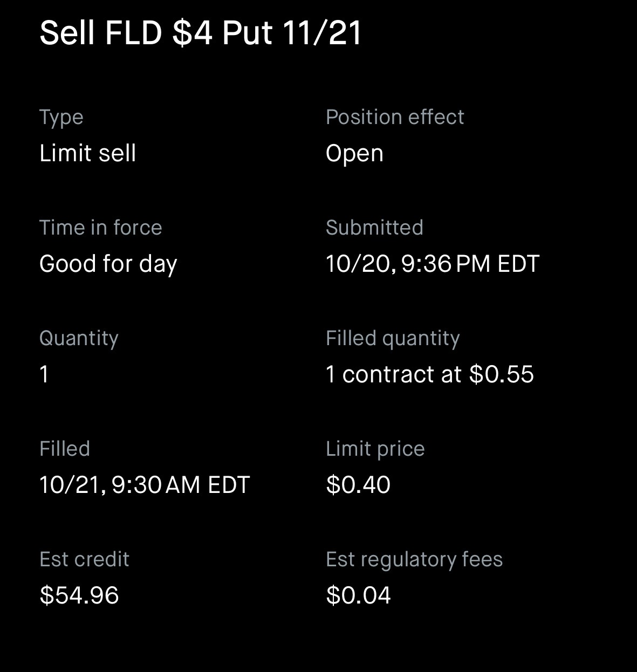This screenshot has width=637, height=672.
Task: Select the $0.40 limit price value
Action: [x=358, y=485]
